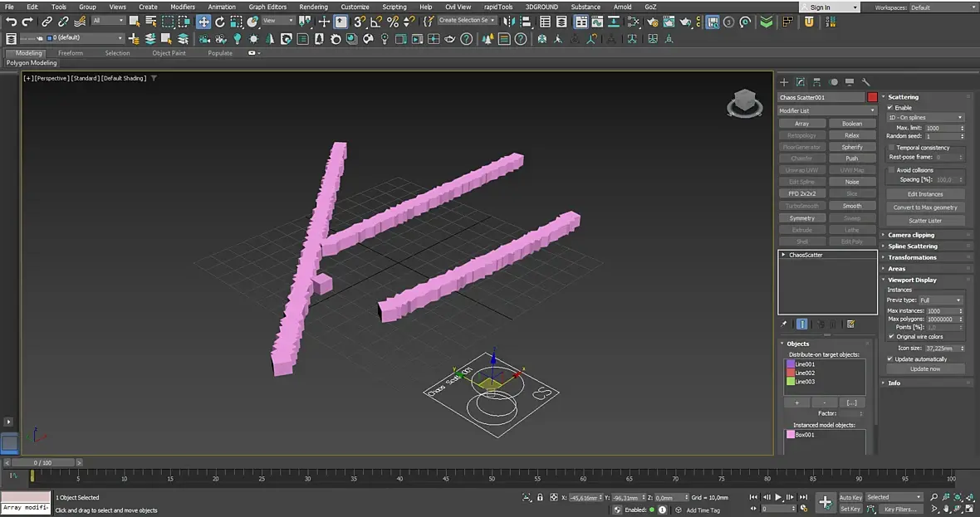This screenshot has width=980, height=517.
Task: Expand the Spline Scattering rollout
Action: (x=912, y=246)
